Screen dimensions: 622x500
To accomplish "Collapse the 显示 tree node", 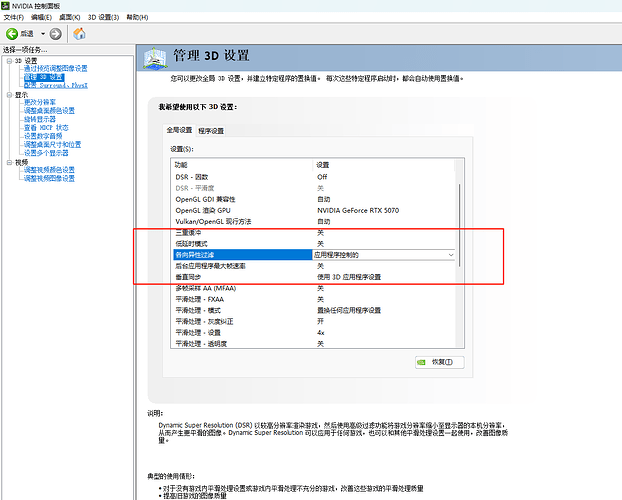I will pyautogui.click(x=9, y=95).
